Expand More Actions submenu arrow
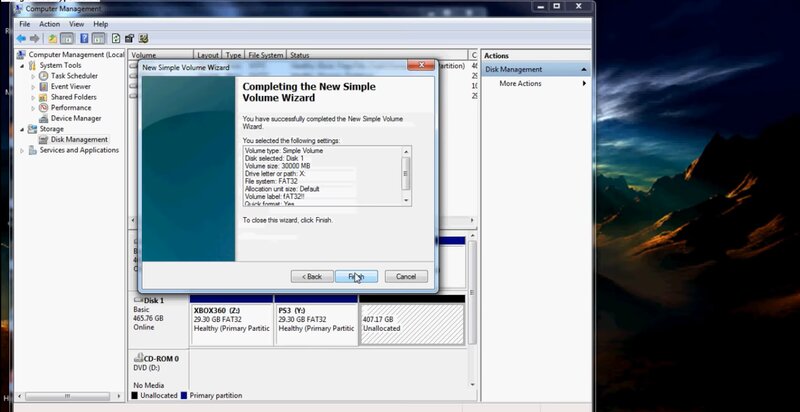 pyautogui.click(x=584, y=84)
